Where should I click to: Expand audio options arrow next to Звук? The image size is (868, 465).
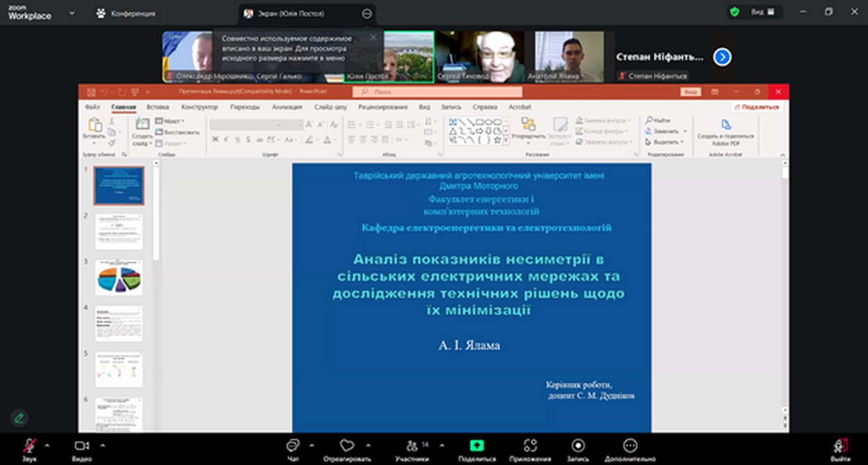pyautogui.click(x=47, y=445)
